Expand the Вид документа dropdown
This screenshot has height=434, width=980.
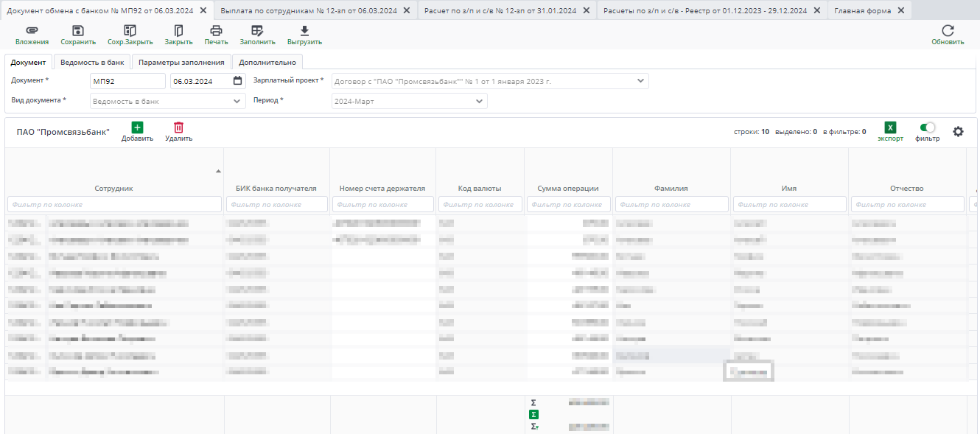[237, 101]
